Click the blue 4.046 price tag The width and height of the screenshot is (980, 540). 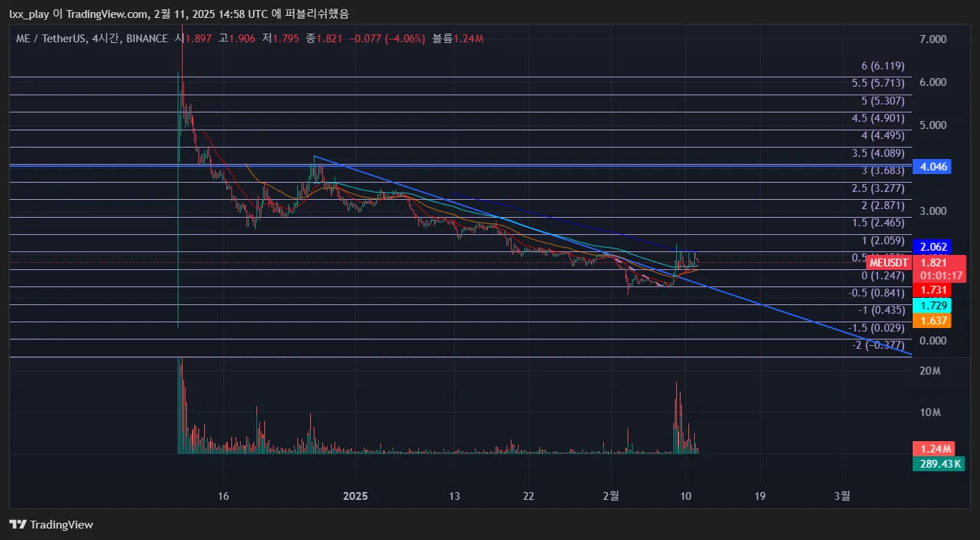933,166
